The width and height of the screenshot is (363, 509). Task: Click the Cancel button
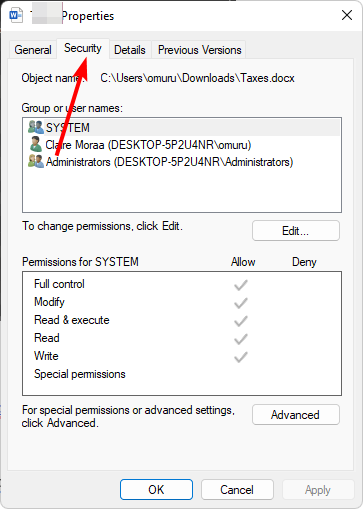click(237, 490)
